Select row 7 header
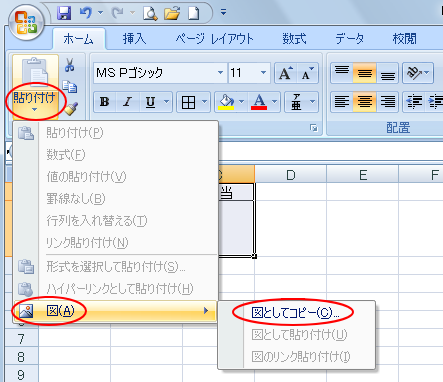443x382 pixels. click(x=21, y=339)
